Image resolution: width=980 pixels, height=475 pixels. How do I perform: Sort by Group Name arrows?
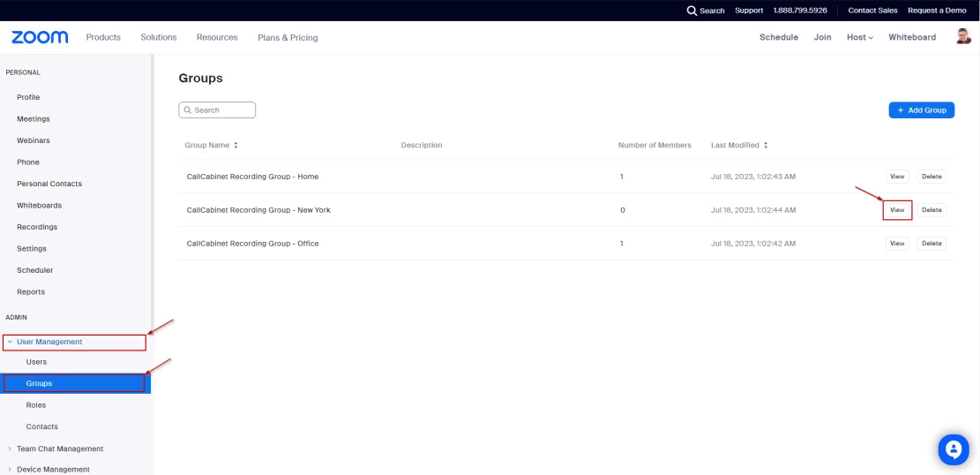point(236,145)
